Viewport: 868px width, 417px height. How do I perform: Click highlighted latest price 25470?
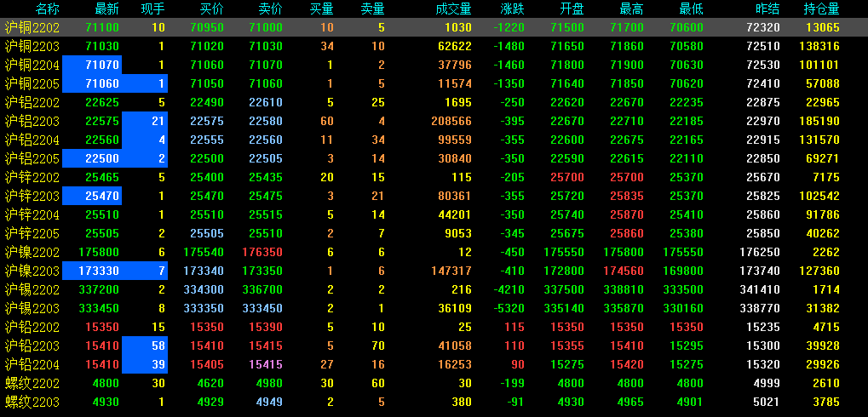[92, 196]
